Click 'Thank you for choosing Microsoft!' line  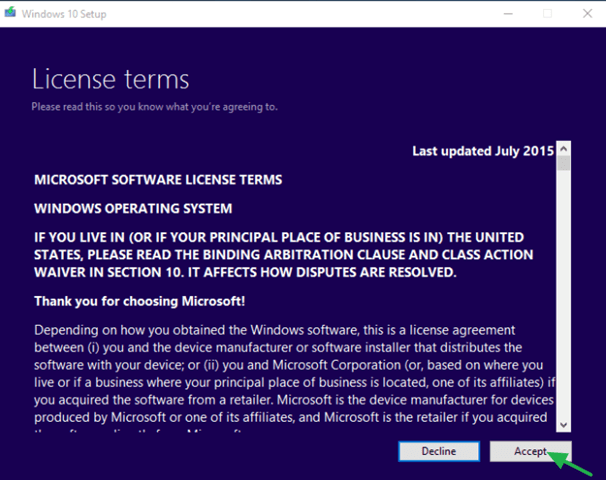(x=140, y=301)
